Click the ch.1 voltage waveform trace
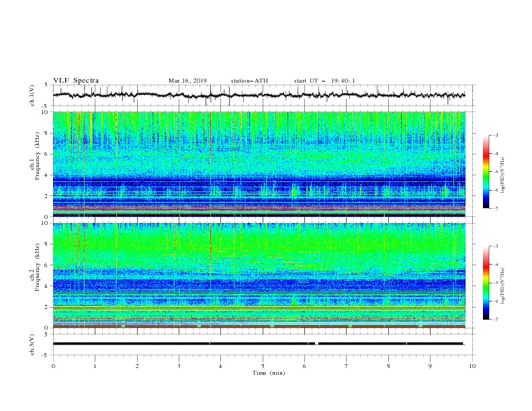Viewport: 532px width, 411px height. [x=259, y=95]
